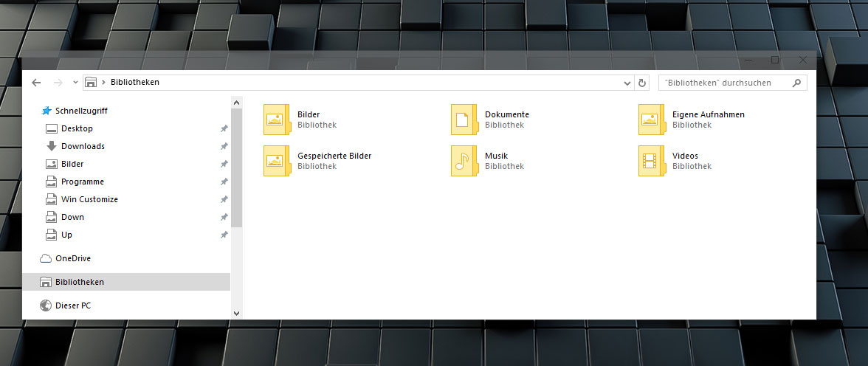The image size is (868, 366).
Task: Maximize the explorer window
Action: coord(775,60)
